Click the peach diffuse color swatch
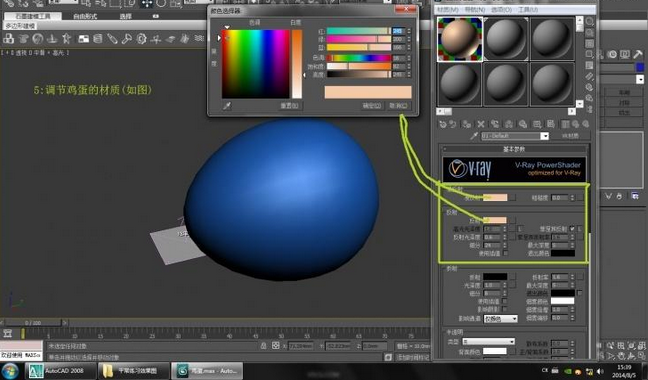Image resolution: width=648 pixels, height=380 pixels. (495, 197)
